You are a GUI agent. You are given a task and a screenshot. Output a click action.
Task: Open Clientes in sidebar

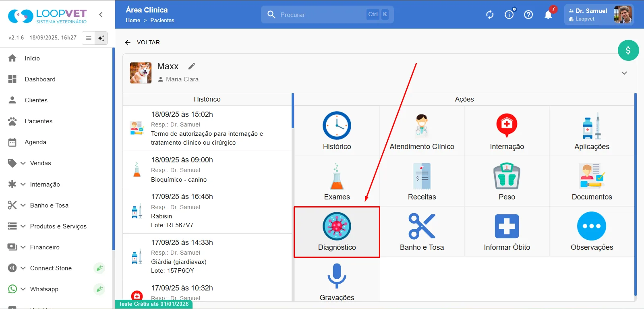[x=56, y=100]
